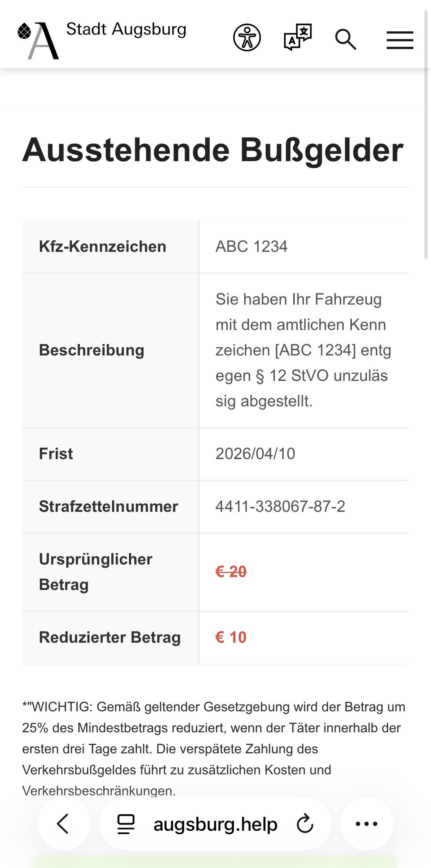Open the language translation icon
431x868 pixels.
[x=297, y=38]
